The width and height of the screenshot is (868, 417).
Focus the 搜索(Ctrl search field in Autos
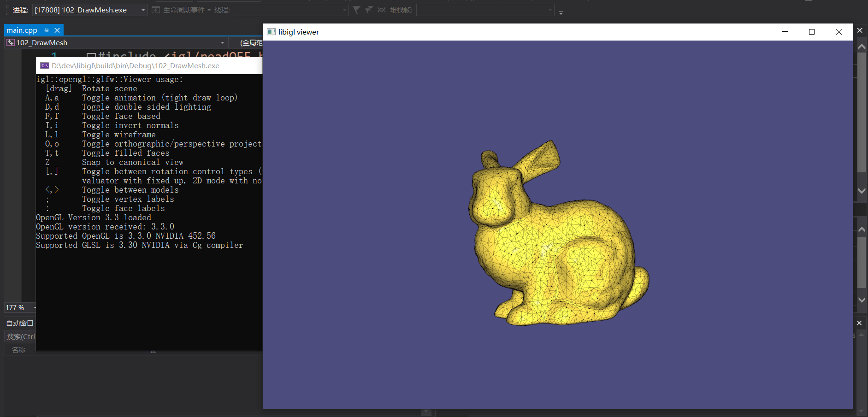click(x=20, y=336)
